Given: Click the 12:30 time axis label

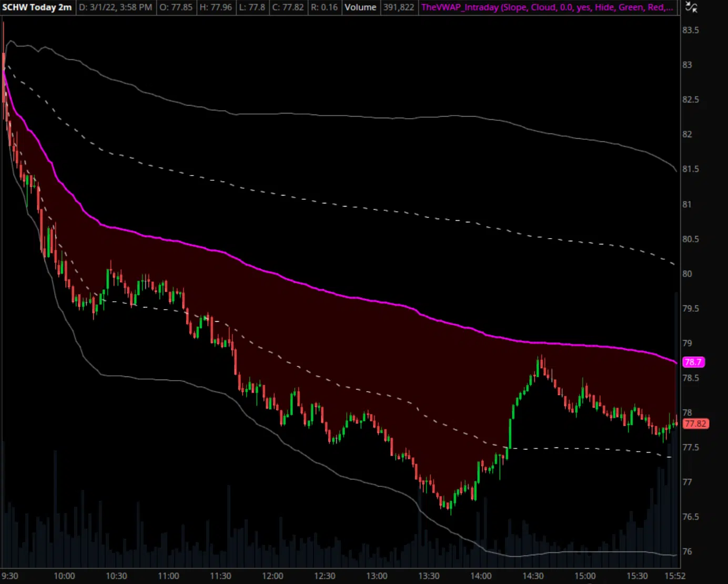Looking at the screenshot, I should pyautogui.click(x=325, y=576).
